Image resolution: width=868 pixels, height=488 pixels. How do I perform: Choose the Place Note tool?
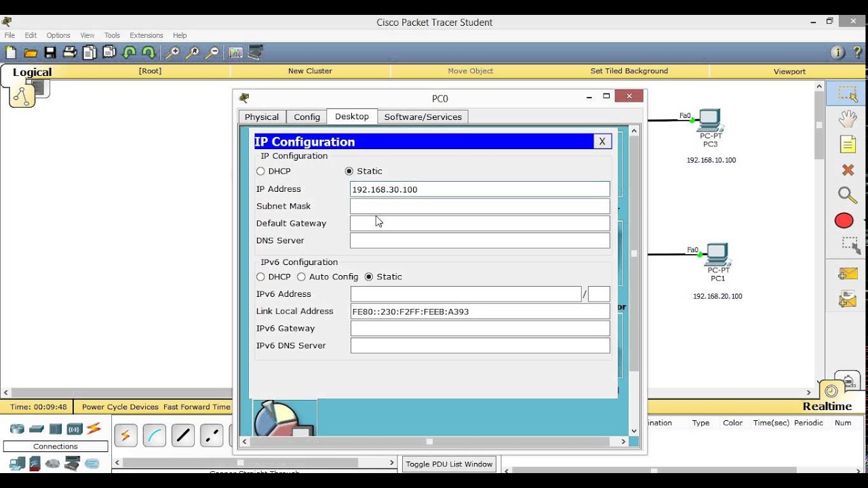848,144
